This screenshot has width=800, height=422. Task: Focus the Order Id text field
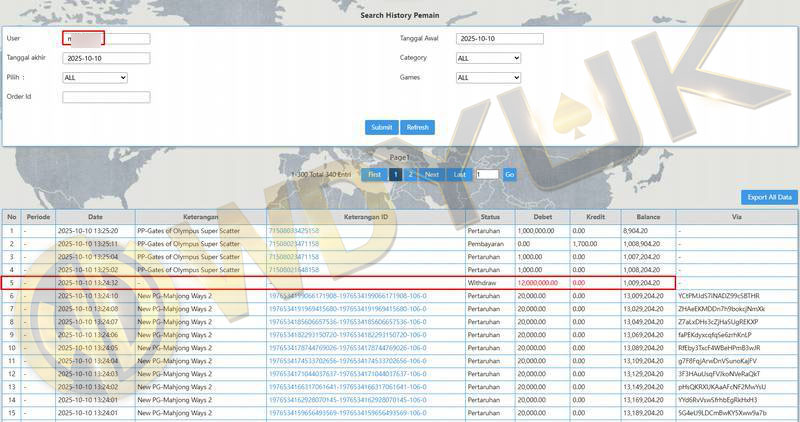point(106,97)
